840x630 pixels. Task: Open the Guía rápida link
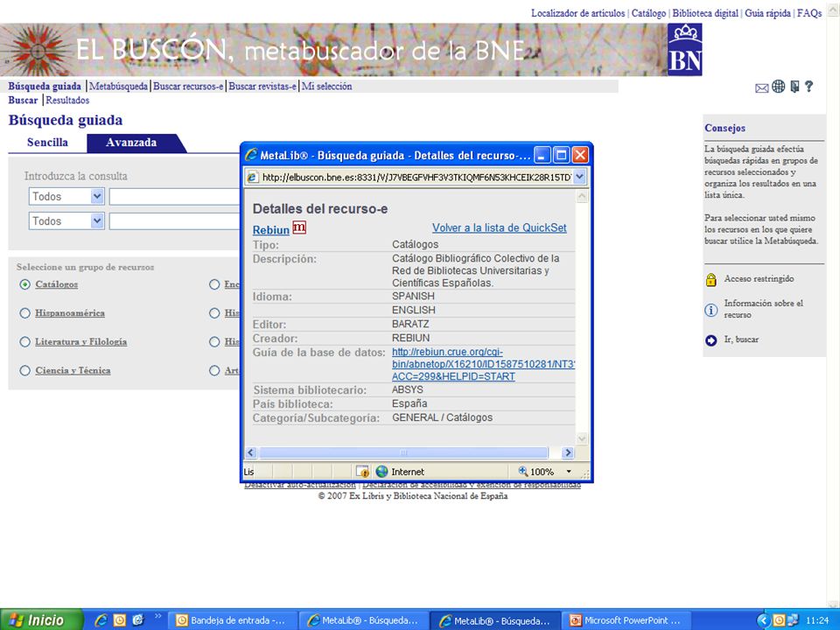767,13
